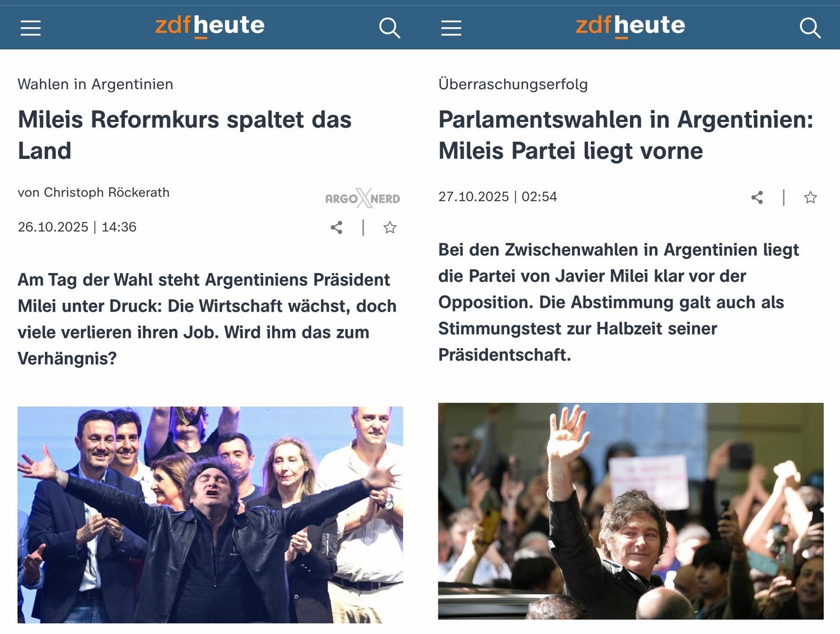Open the headline "Mileis Reformkurs spaltet das Land"
The width and height of the screenshot is (840, 634).
[185, 135]
